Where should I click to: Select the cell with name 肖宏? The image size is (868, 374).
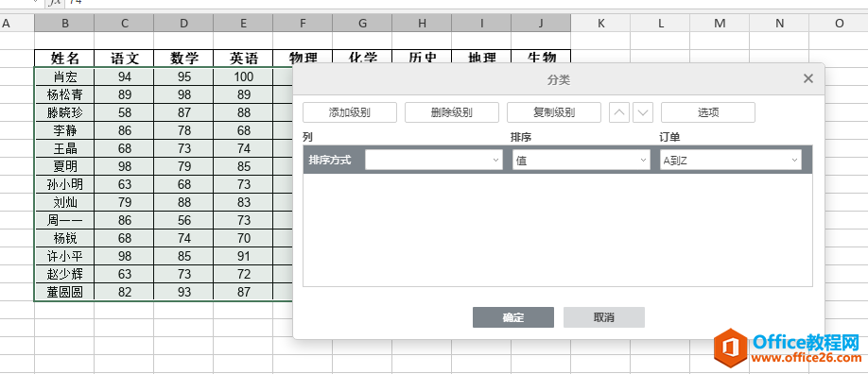pos(64,76)
